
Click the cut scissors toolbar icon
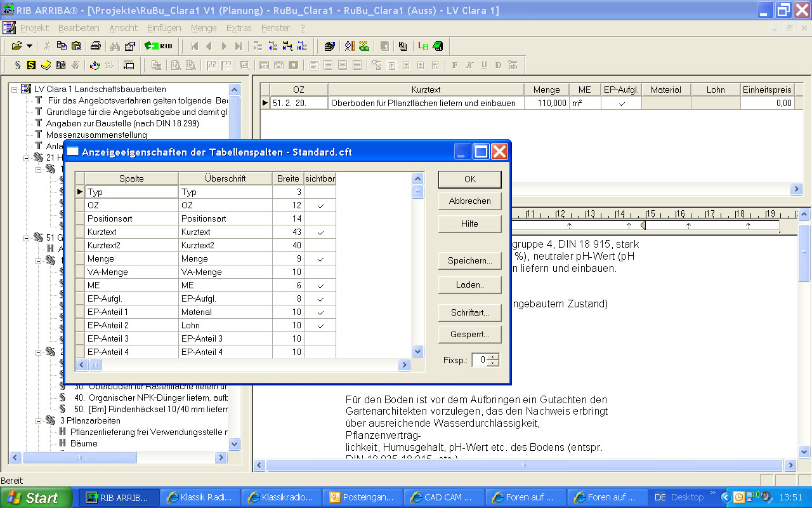[47, 46]
